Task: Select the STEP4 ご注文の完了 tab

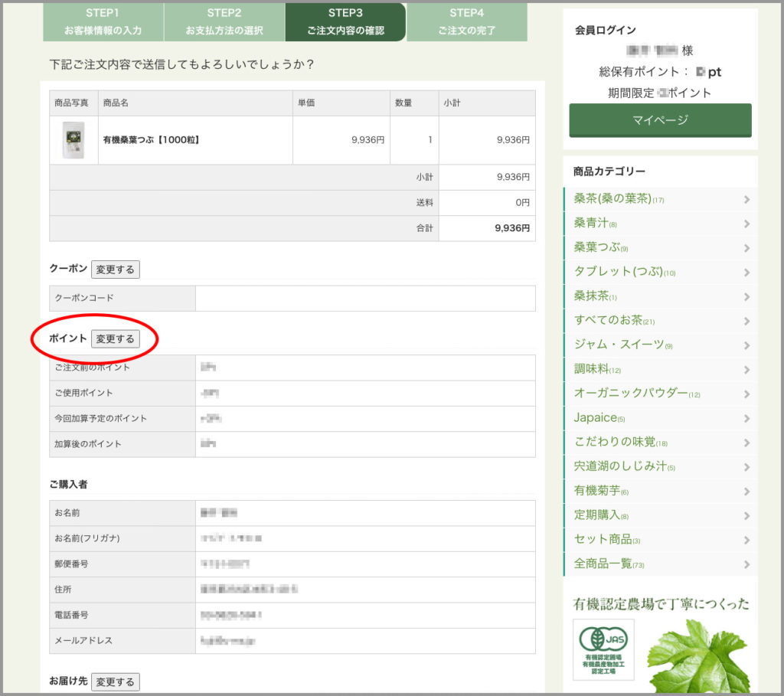Action: [466, 22]
